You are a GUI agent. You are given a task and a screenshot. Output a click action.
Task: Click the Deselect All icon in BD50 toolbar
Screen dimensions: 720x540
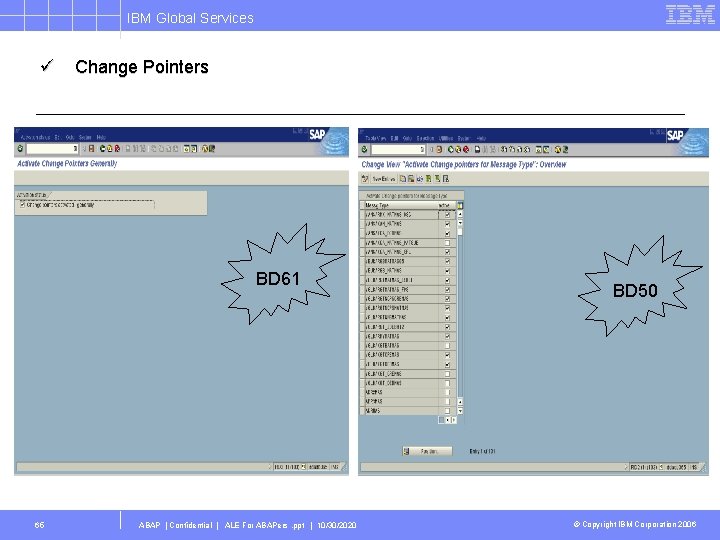tap(446, 179)
